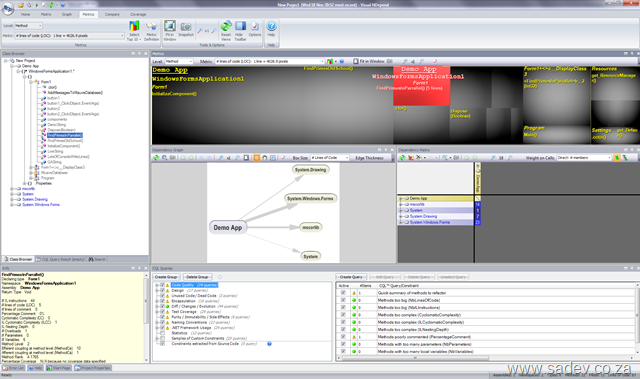Click the System.Drawing node in Dependency Graph
The height and width of the screenshot is (379, 640).
[x=311, y=170]
